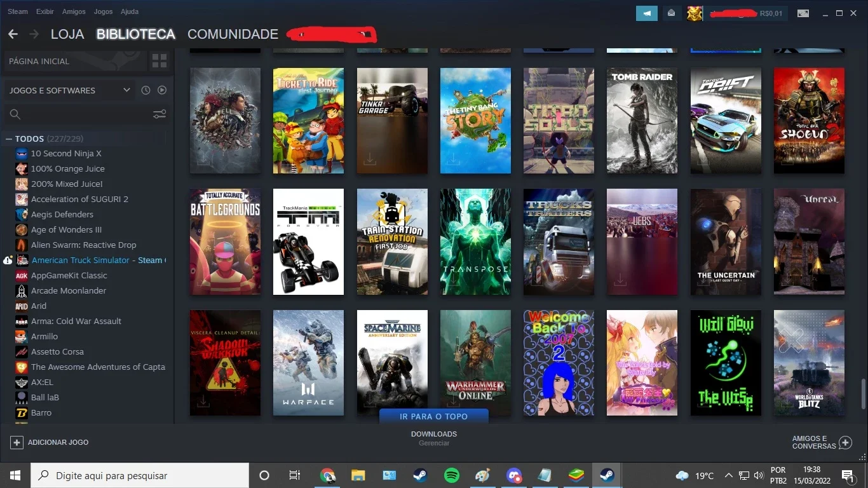Screen dimensions: 868x488
Task: Open the blue announcements megaphone button
Action: tap(647, 13)
